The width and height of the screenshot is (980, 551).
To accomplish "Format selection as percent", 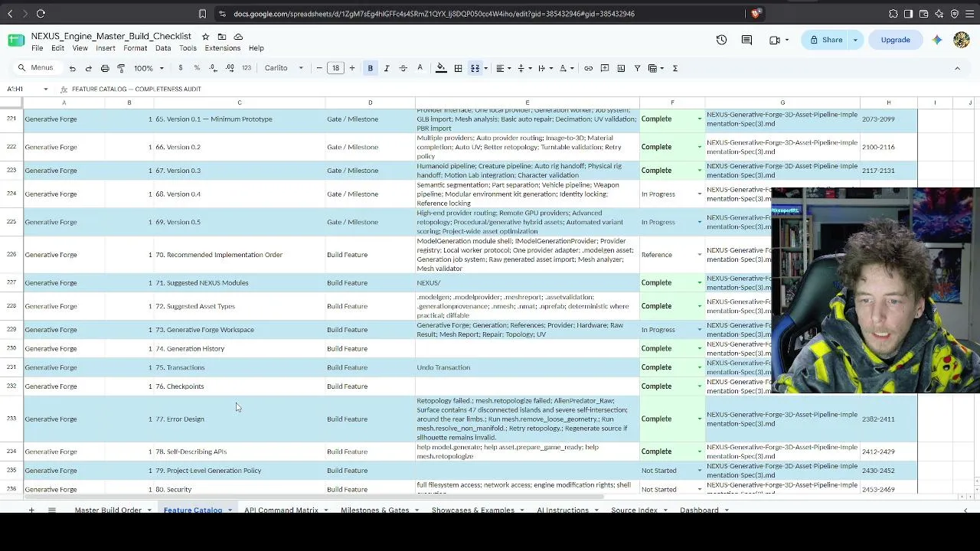I will [x=197, y=68].
